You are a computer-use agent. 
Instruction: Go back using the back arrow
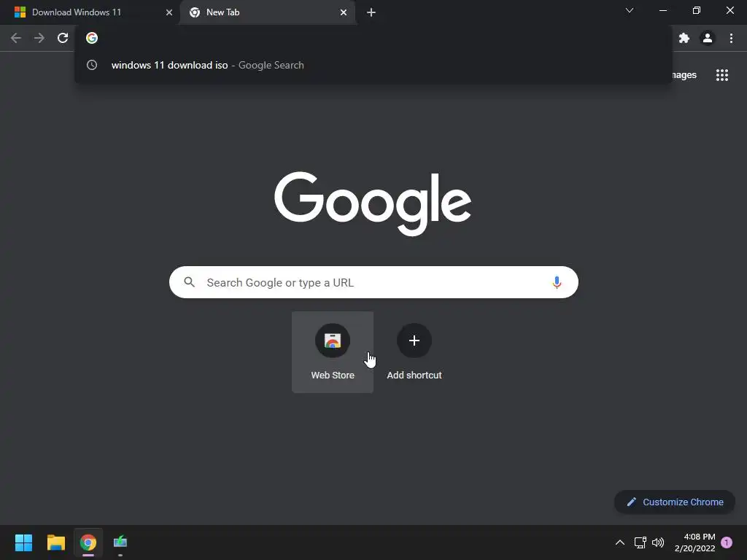click(x=16, y=38)
